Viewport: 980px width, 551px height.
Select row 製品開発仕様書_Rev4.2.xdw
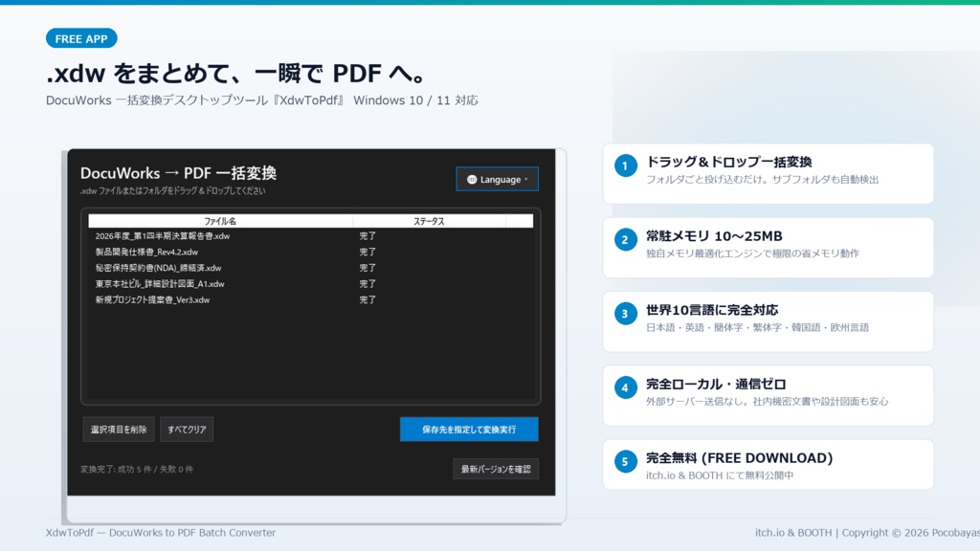click(311, 252)
